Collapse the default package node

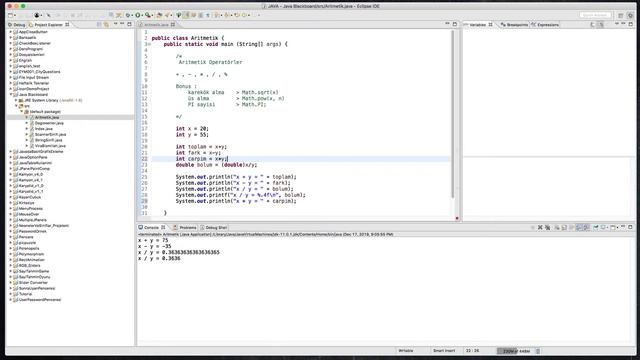tap(21, 111)
